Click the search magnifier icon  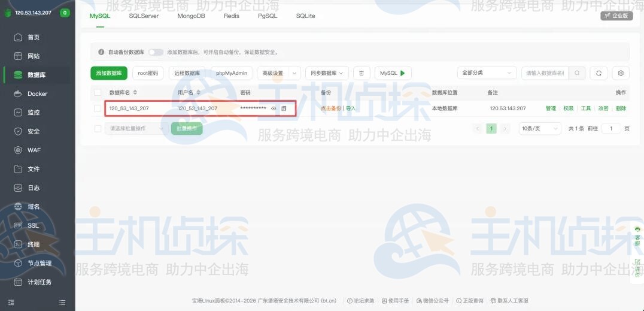[x=577, y=73]
